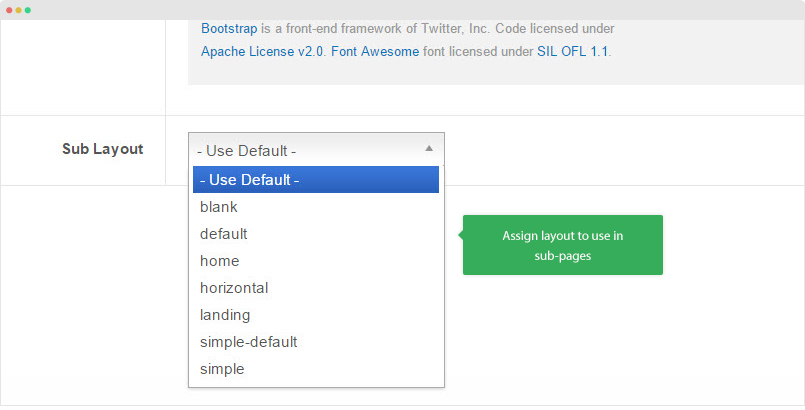Choose the 'horizontal' layout option
The height and width of the screenshot is (410, 805).
(316, 288)
